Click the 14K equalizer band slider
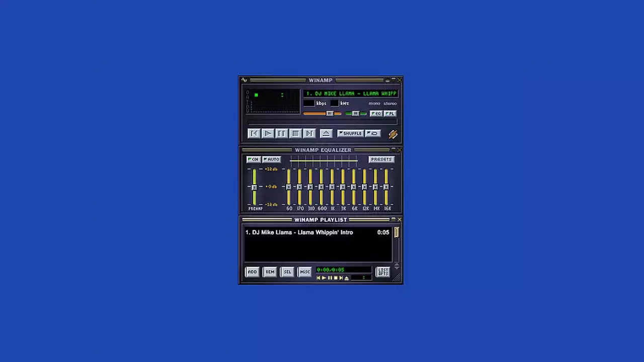 click(x=375, y=187)
